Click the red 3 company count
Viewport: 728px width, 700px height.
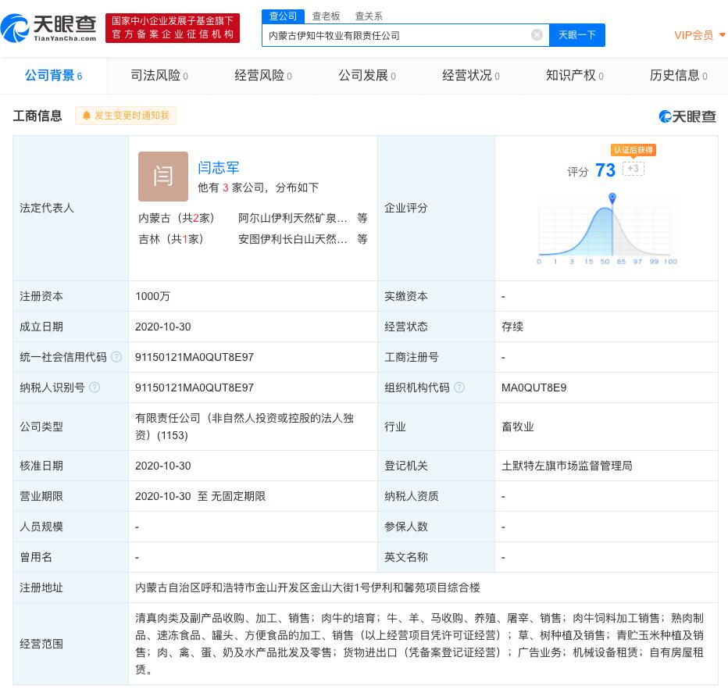click(x=225, y=187)
